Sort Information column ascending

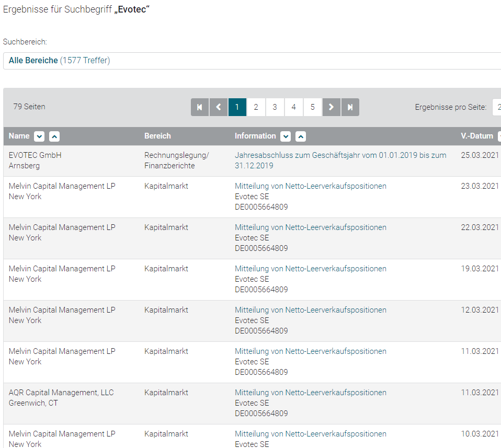(x=301, y=136)
